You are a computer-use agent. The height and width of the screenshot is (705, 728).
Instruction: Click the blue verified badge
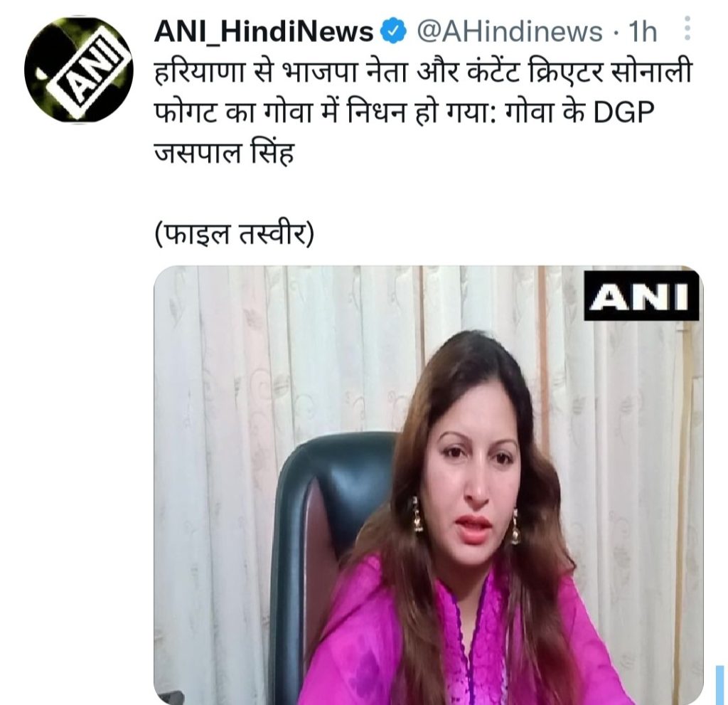[393, 33]
